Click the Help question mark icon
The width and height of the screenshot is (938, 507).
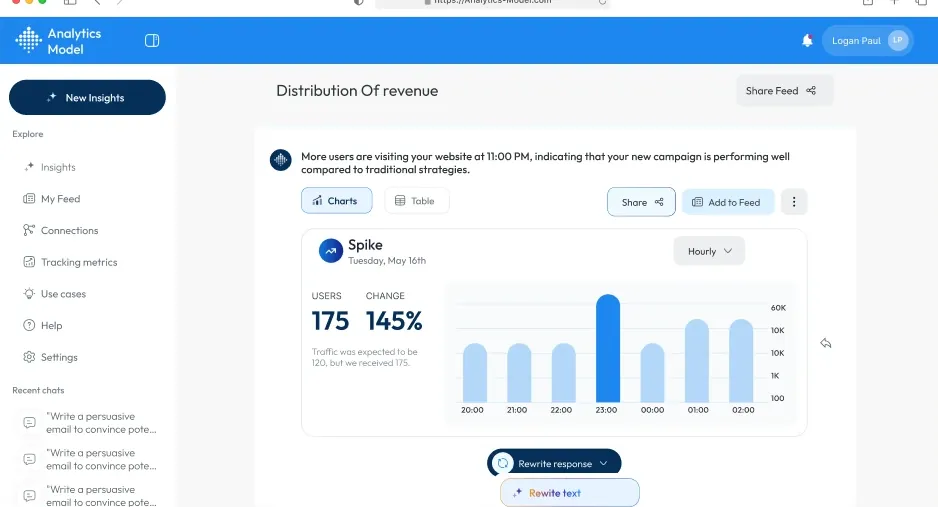(29, 325)
